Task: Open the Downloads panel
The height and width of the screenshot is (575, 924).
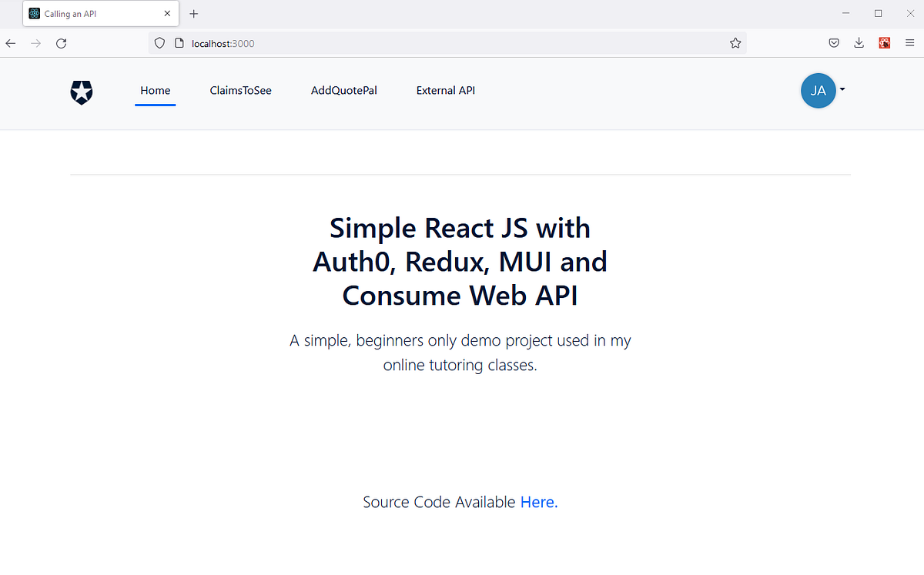Action: pos(859,42)
